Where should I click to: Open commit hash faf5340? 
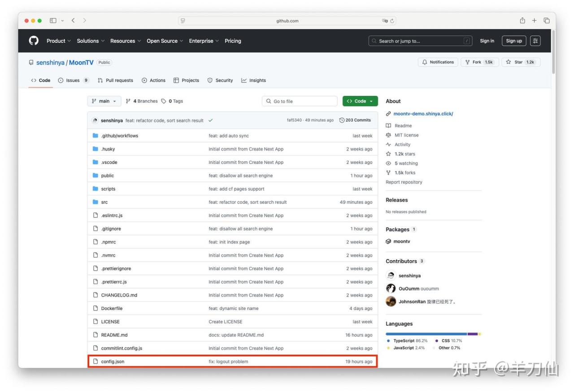(294, 121)
